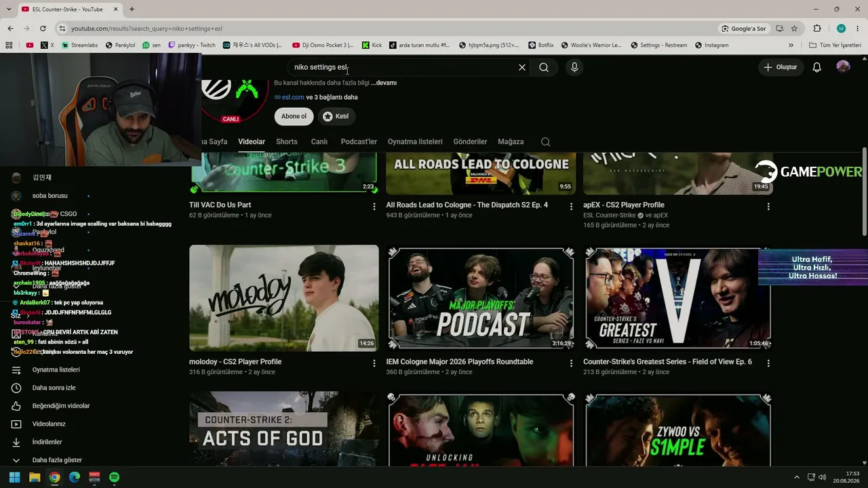
Task: Open Beğendiğim videolar in sidebar
Action: tap(61, 406)
